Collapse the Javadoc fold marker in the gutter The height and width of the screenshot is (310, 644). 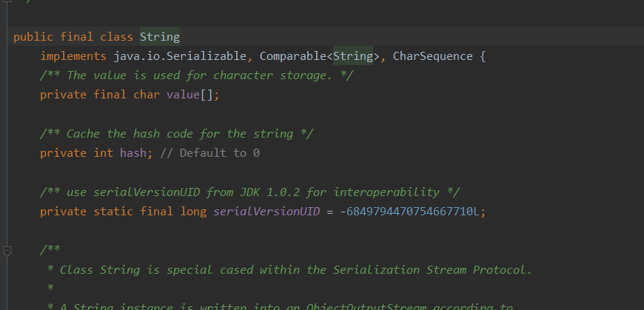tap(7, 251)
